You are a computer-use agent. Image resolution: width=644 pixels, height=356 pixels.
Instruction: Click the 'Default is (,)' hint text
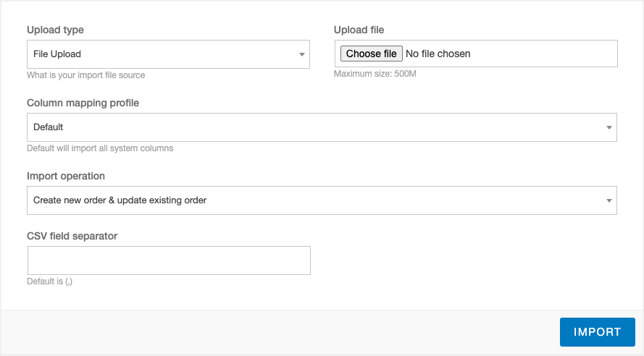50,281
